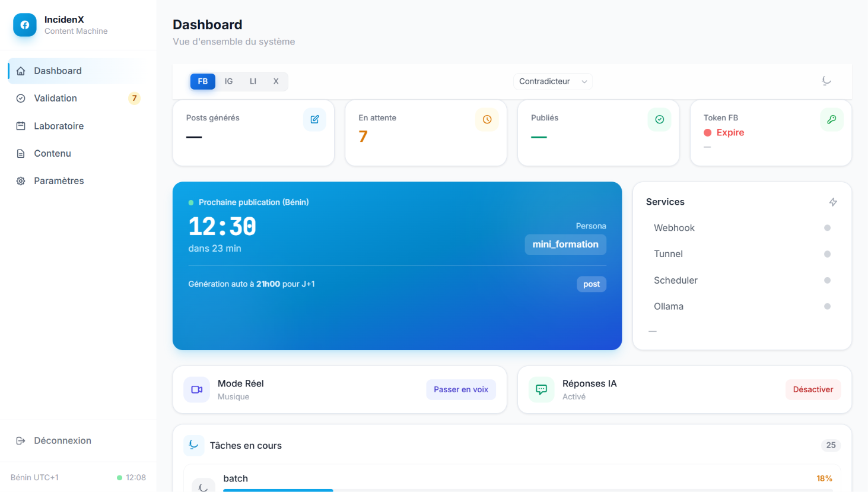Click the Expire token status text
Screen dimensions: 868x492
[x=730, y=133]
